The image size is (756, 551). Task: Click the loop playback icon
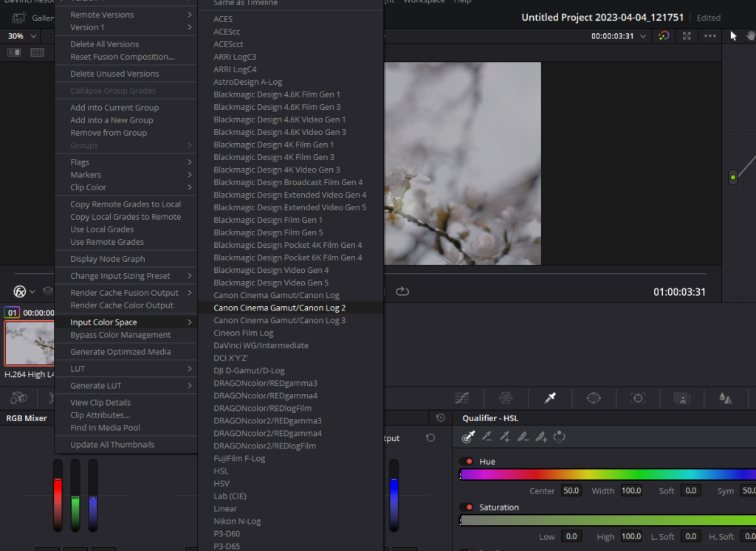click(402, 291)
